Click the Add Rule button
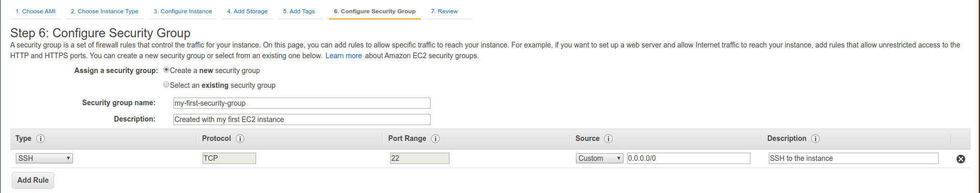The image size is (980, 193). click(x=33, y=180)
